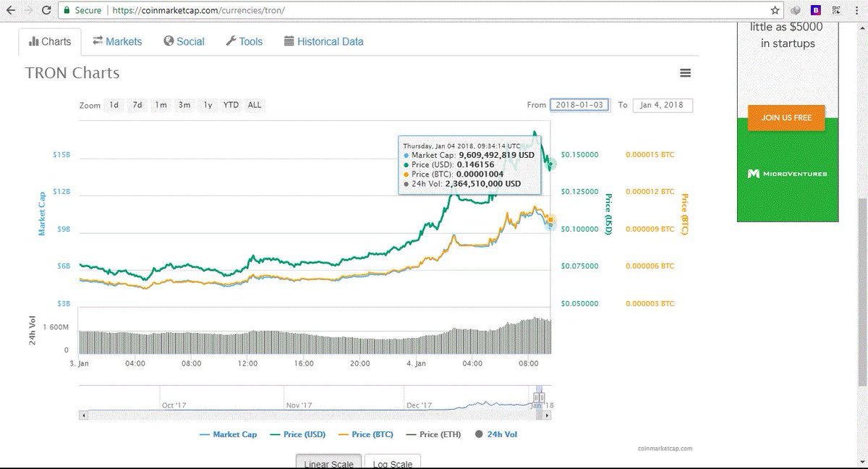Set zoom to ALL
This screenshot has height=469, width=868.
(255, 105)
